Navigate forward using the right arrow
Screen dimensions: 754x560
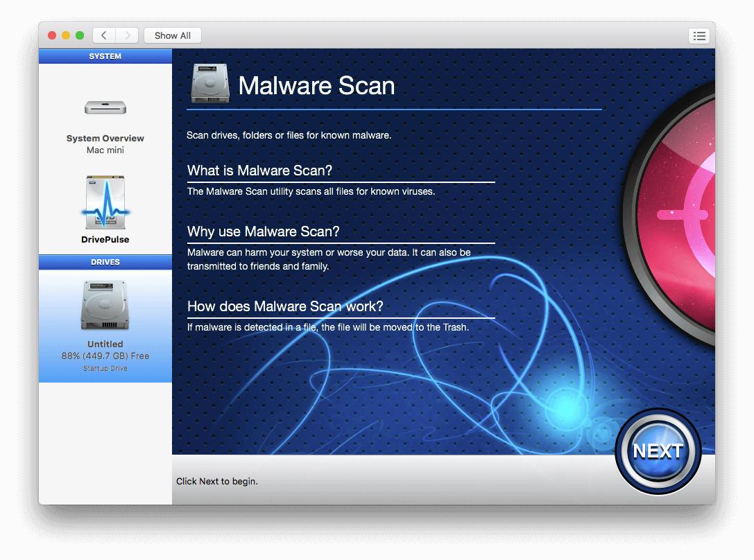[x=127, y=35]
